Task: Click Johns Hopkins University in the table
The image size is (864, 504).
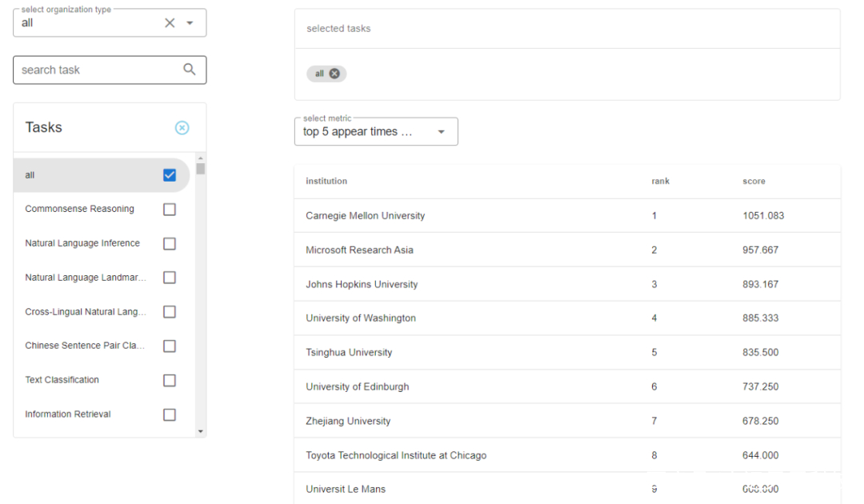Action: [x=362, y=284]
